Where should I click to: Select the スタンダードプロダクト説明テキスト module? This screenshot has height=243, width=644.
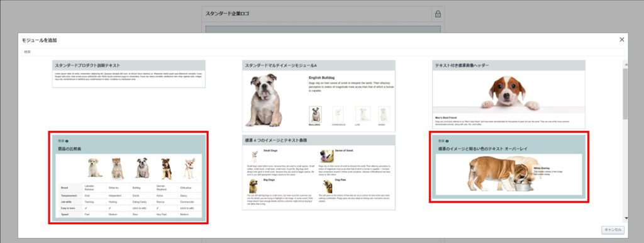coord(128,74)
